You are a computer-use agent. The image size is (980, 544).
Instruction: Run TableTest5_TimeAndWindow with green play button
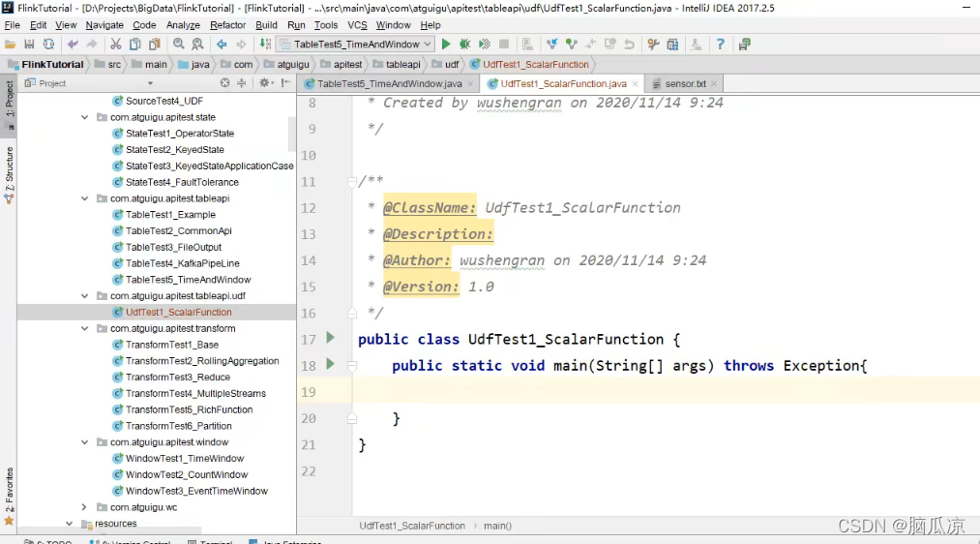click(446, 45)
